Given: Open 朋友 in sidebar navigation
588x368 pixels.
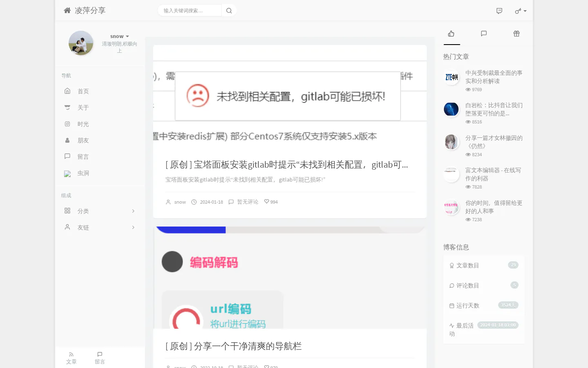Looking at the screenshot, I should 83,140.
